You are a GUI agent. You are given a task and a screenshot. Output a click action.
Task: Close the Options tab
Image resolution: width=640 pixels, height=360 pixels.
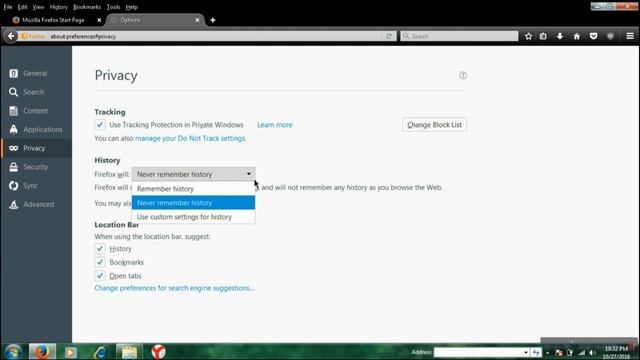(197, 20)
